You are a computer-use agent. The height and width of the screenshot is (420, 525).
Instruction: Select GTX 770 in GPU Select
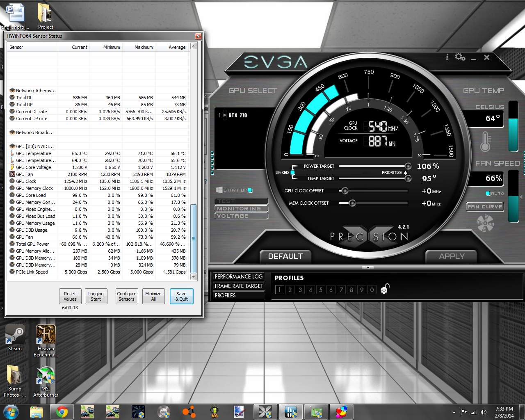[238, 115]
